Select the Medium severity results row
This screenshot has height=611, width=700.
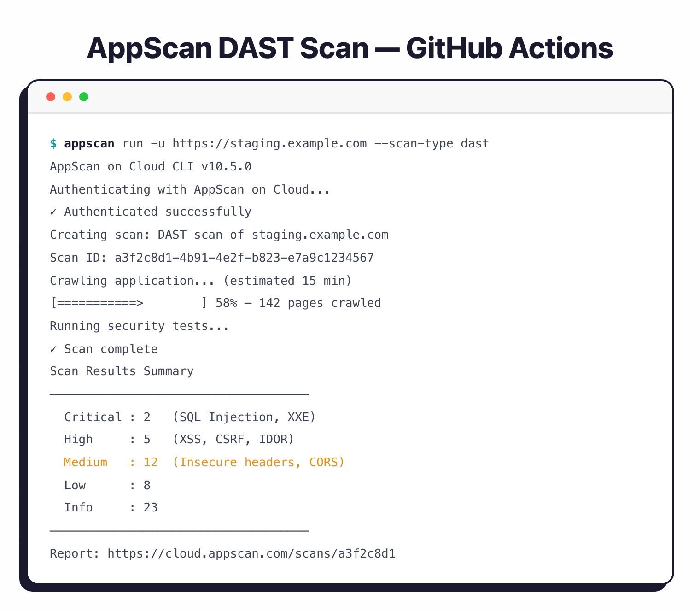204,462
